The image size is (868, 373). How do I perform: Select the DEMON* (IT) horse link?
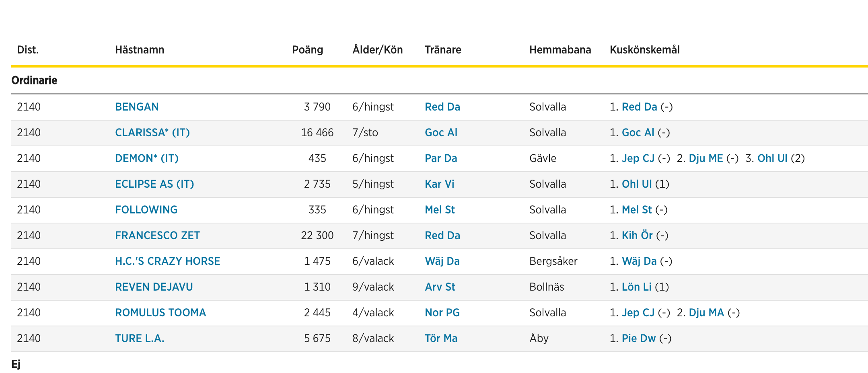click(146, 158)
